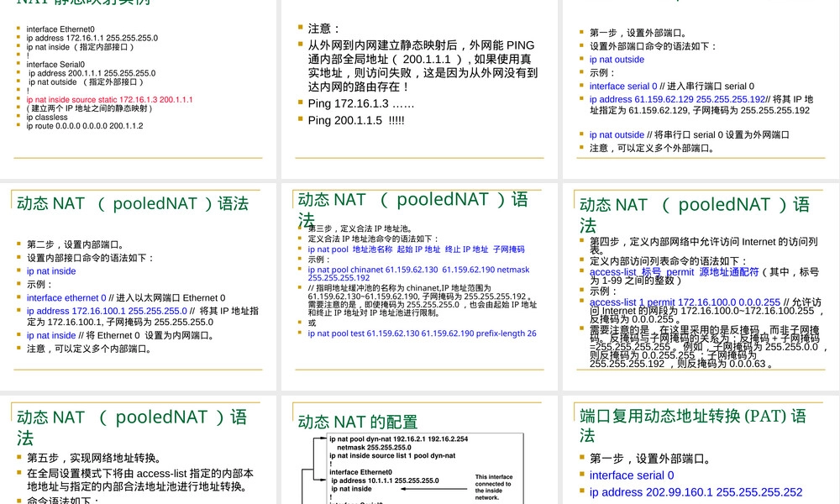Click the '动态 NAT 的配置' slide title
The image size is (840, 504).
[358, 422]
